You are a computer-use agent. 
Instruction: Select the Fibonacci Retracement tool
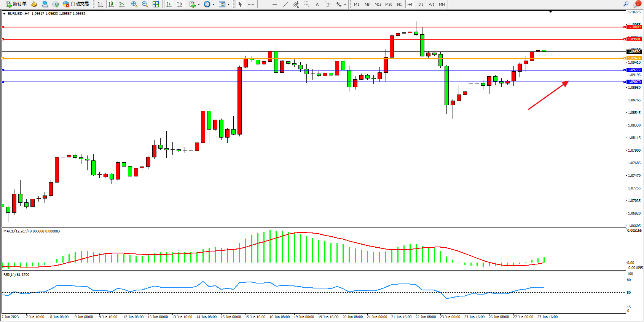pyautogui.click(x=306, y=4)
